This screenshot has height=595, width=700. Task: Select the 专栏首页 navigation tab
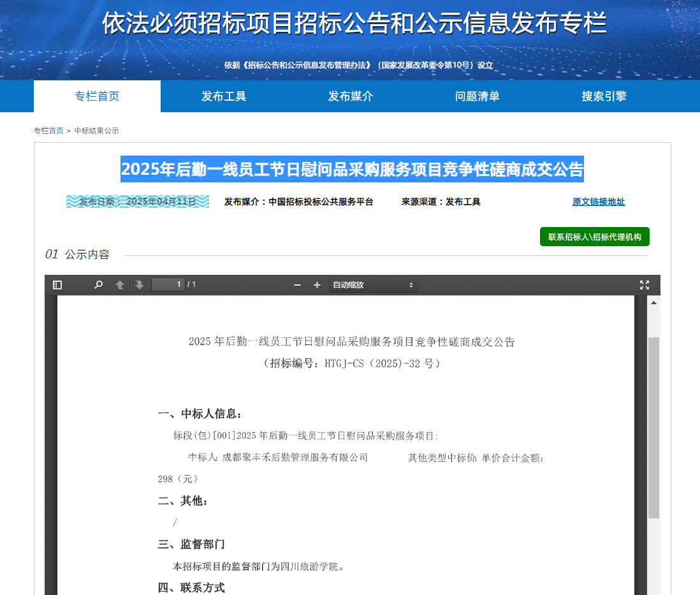click(x=97, y=96)
